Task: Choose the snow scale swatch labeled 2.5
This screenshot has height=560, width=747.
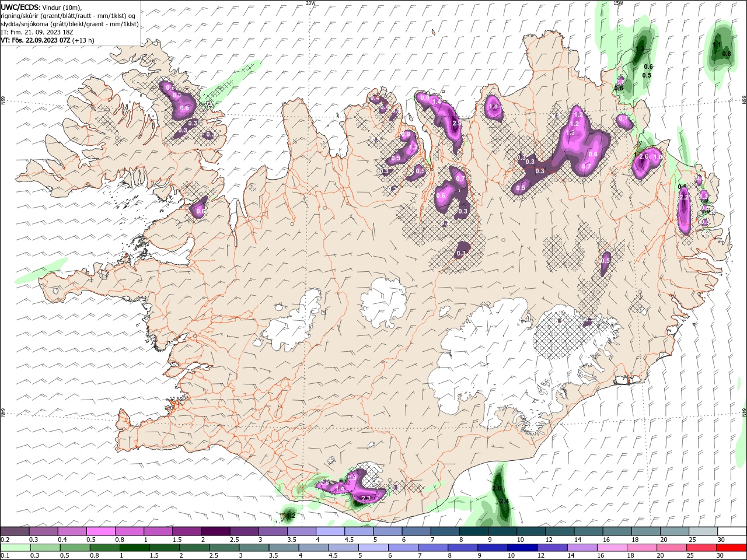Action: 244,531
